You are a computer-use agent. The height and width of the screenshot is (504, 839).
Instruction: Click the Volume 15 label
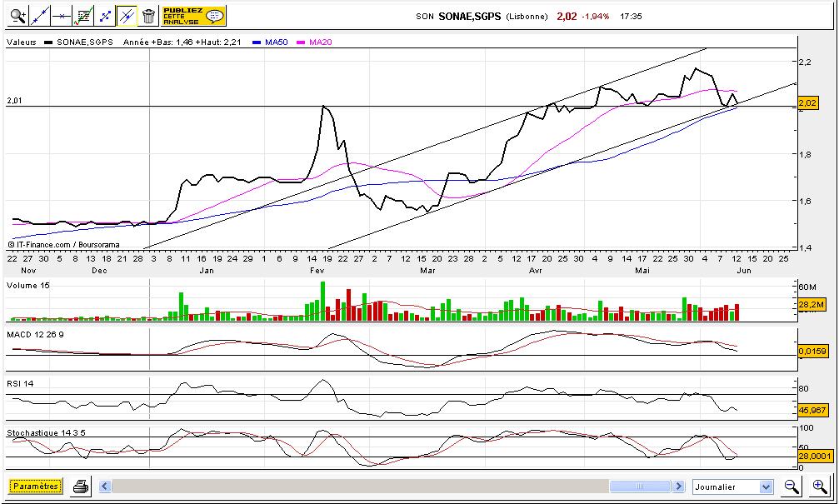[x=27, y=285]
